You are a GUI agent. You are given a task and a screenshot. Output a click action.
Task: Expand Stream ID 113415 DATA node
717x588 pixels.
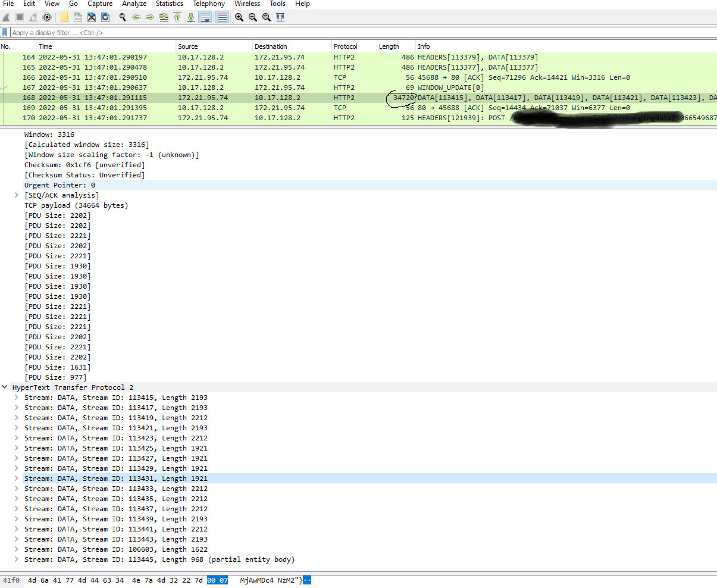17,398
